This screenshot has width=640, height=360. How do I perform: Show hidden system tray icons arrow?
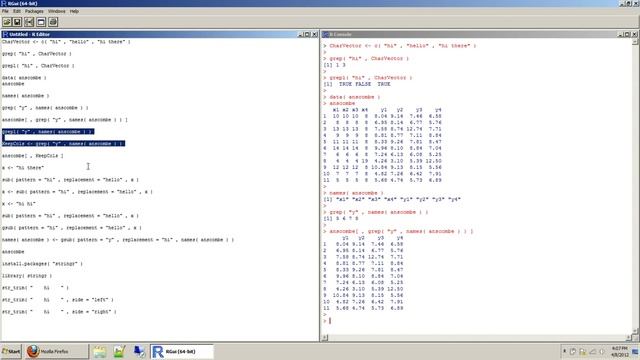click(x=564, y=351)
